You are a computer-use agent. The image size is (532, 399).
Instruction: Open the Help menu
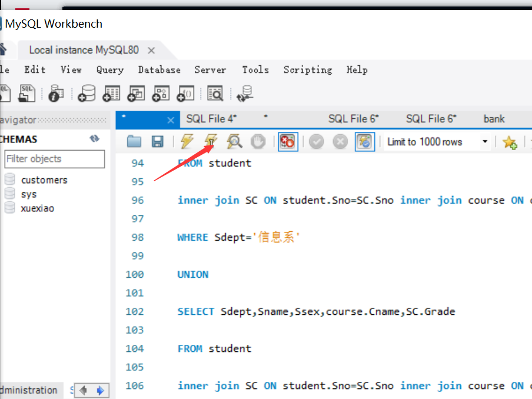point(357,70)
